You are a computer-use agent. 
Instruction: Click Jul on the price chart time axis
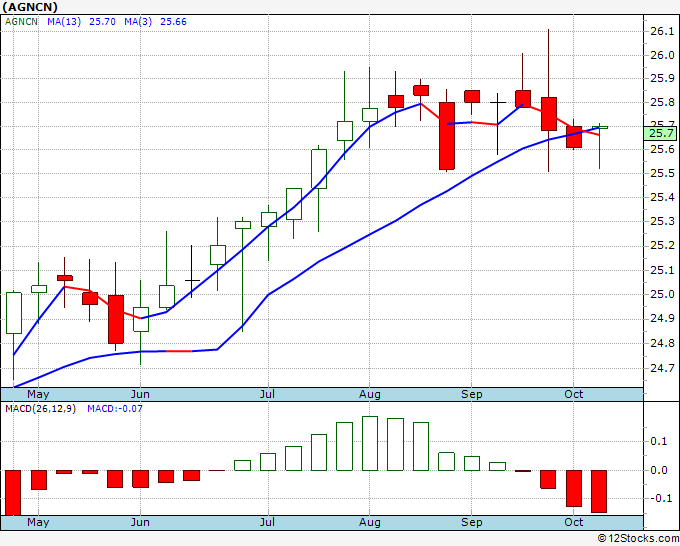268,394
